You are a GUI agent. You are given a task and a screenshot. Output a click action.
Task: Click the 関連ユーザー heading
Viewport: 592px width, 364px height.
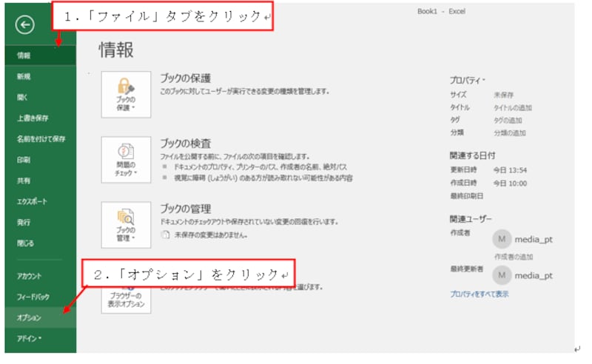(471, 219)
